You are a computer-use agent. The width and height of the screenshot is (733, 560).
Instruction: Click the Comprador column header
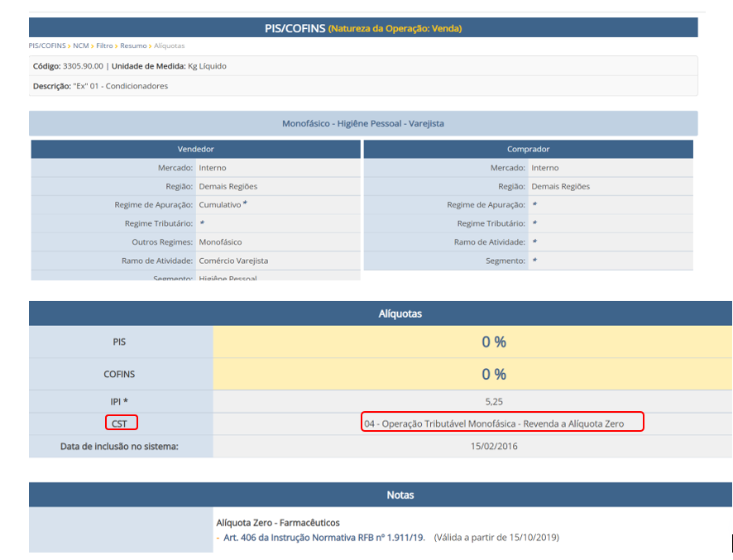pyautogui.click(x=528, y=149)
